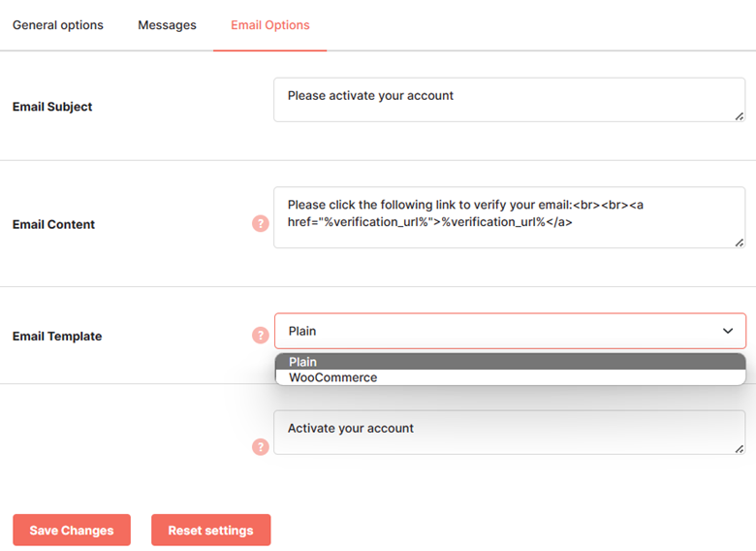Click the Email Template label
756x551 pixels.
point(57,336)
